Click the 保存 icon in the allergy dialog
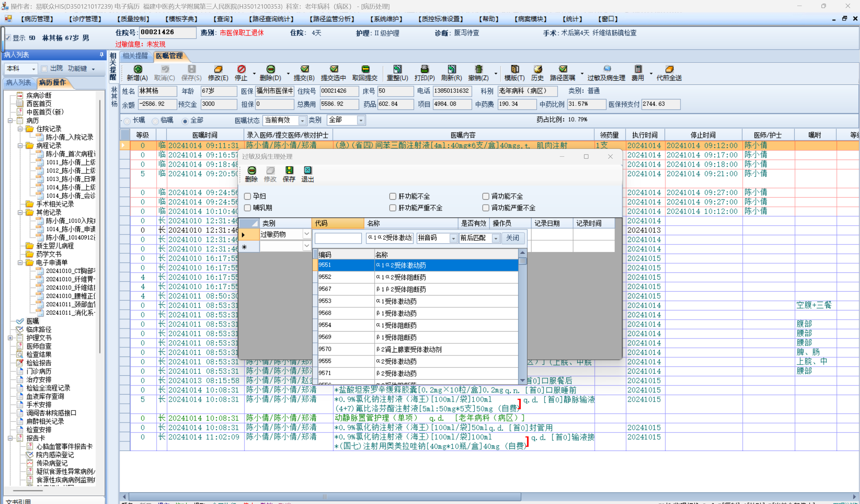Viewport: 860px width, 504px height. point(289,170)
